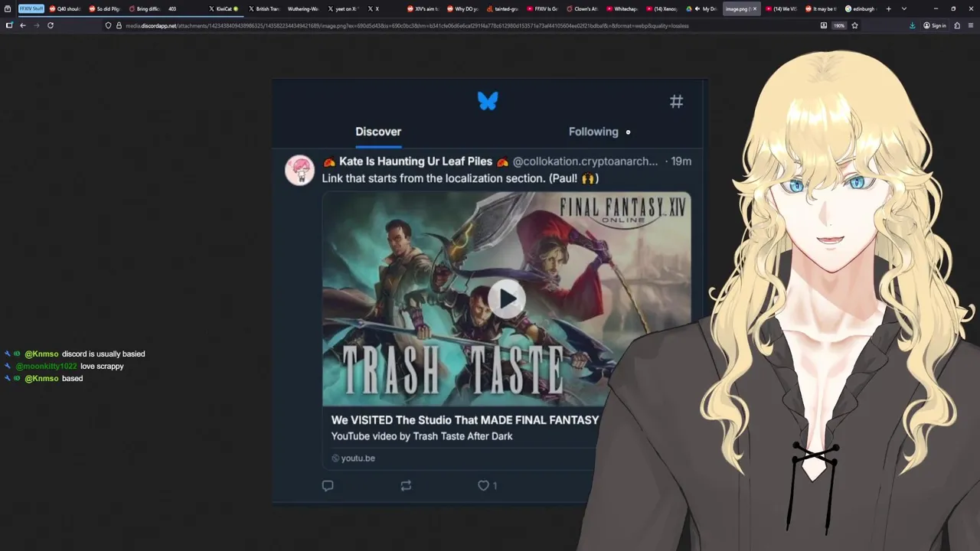Click the Sign in account button
This screenshot has height=551, width=980.
click(x=934, y=25)
